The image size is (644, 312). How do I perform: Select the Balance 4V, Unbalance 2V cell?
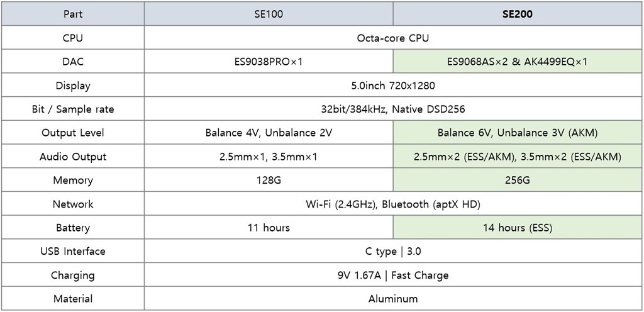[269, 133]
